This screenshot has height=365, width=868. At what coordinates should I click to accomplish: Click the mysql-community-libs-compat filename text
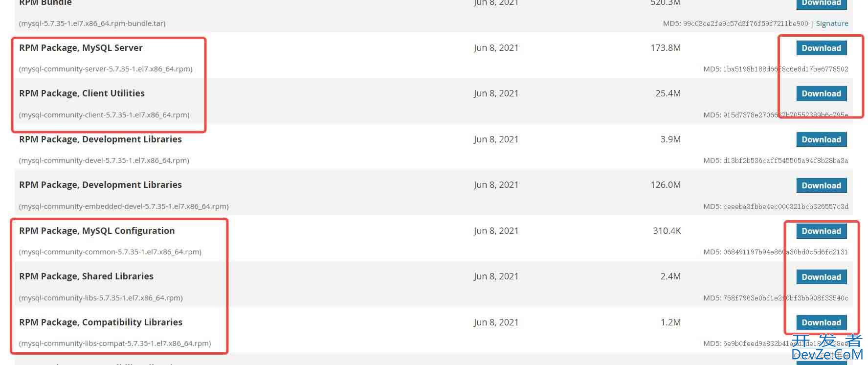[x=115, y=343]
